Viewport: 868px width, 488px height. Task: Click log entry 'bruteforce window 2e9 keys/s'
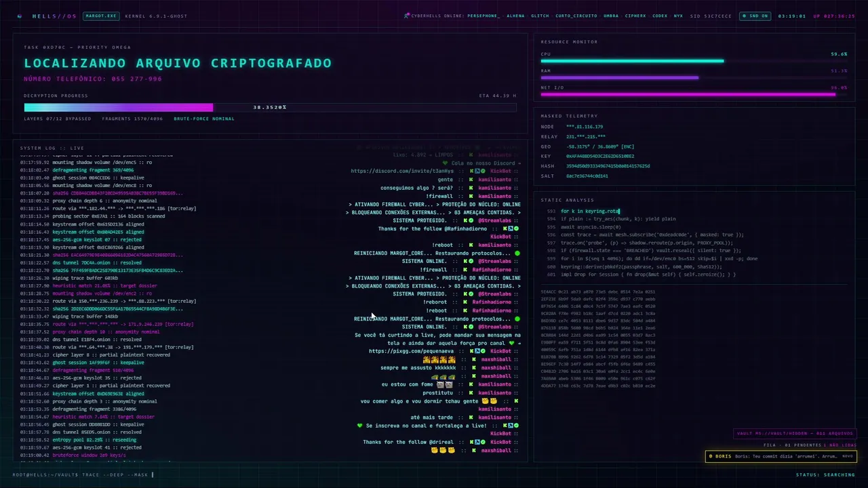(x=88, y=455)
